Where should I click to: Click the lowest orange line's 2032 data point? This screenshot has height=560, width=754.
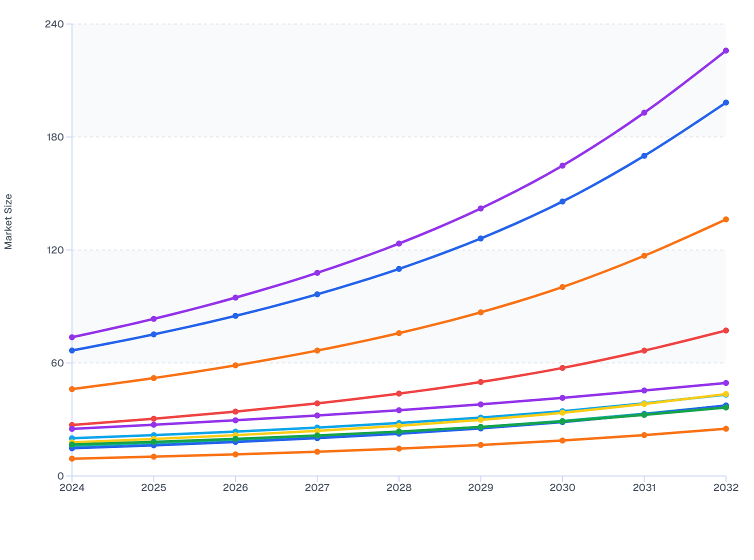point(725,429)
